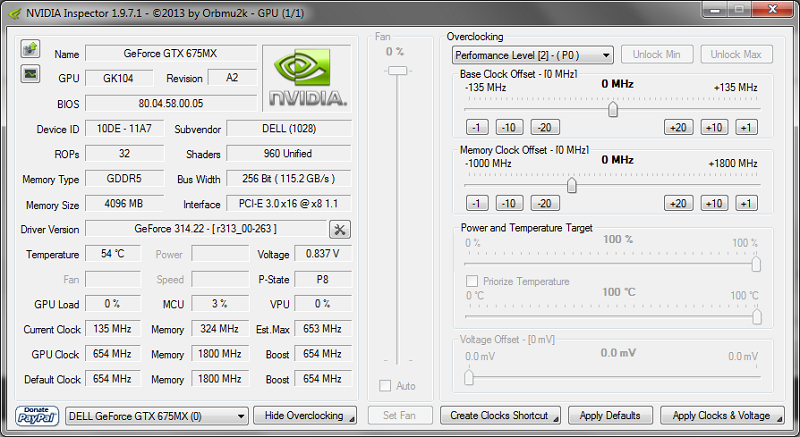
Task: Click the Set Fan button
Action: [400, 416]
